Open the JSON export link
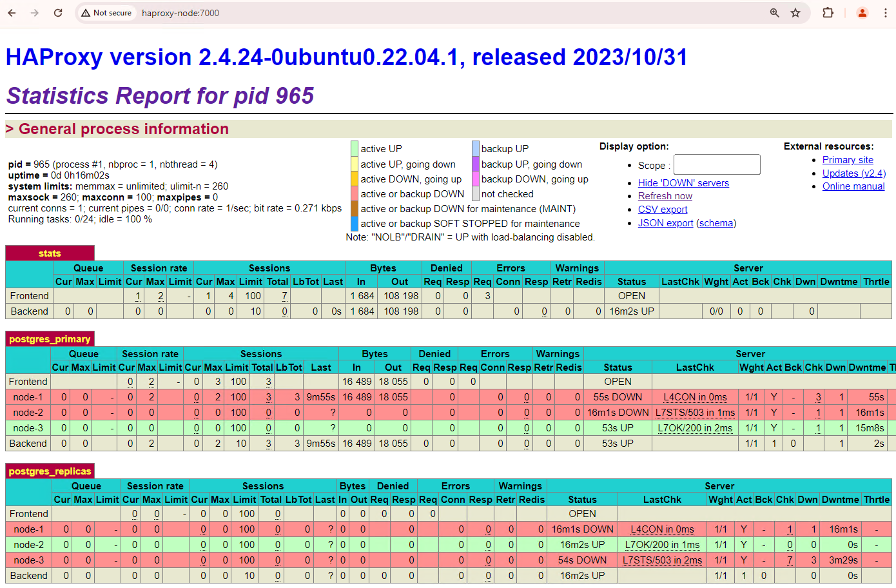Screen dimensions: 896x588 [x=665, y=223]
